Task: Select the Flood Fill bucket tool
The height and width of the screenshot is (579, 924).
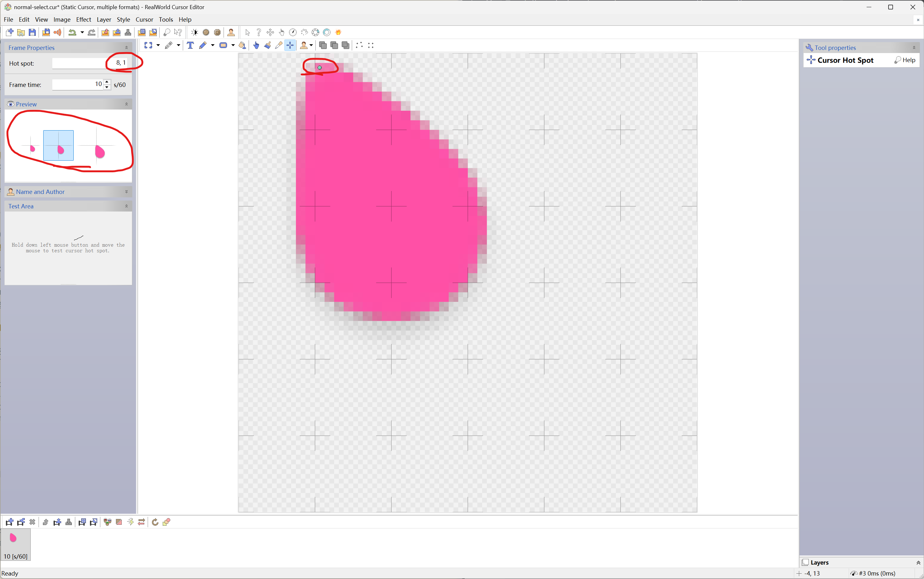Action: (242, 45)
